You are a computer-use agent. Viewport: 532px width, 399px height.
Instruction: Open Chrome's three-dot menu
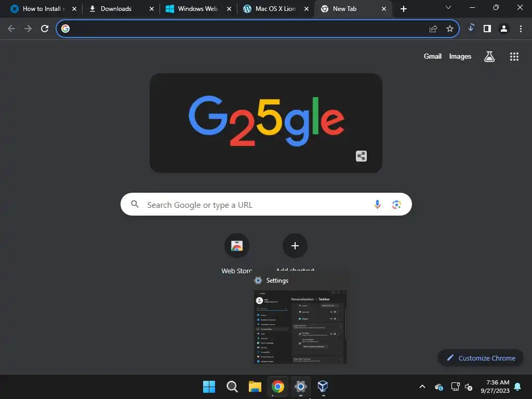521,29
